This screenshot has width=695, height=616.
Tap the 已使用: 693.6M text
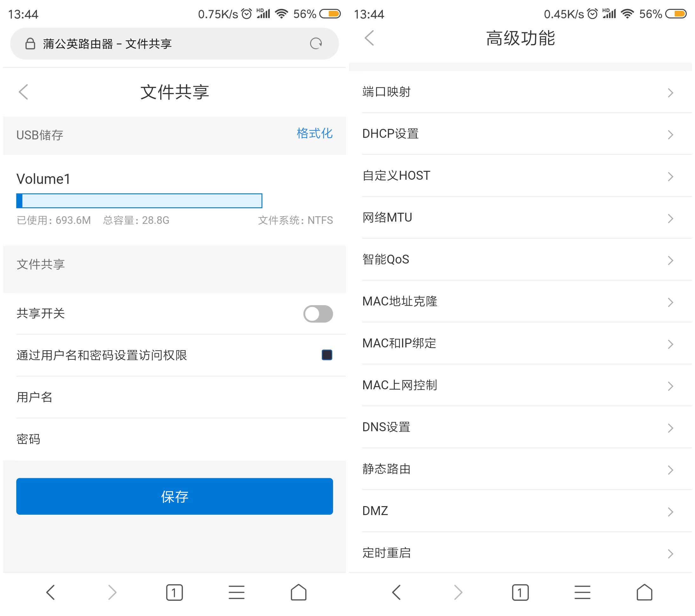(54, 220)
